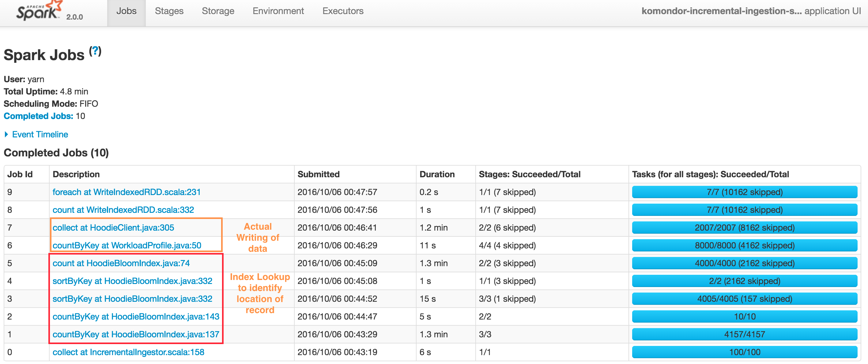Open countByKey at HoodieBloomIndex.java:137 job
868x364 pixels.
[x=136, y=335]
